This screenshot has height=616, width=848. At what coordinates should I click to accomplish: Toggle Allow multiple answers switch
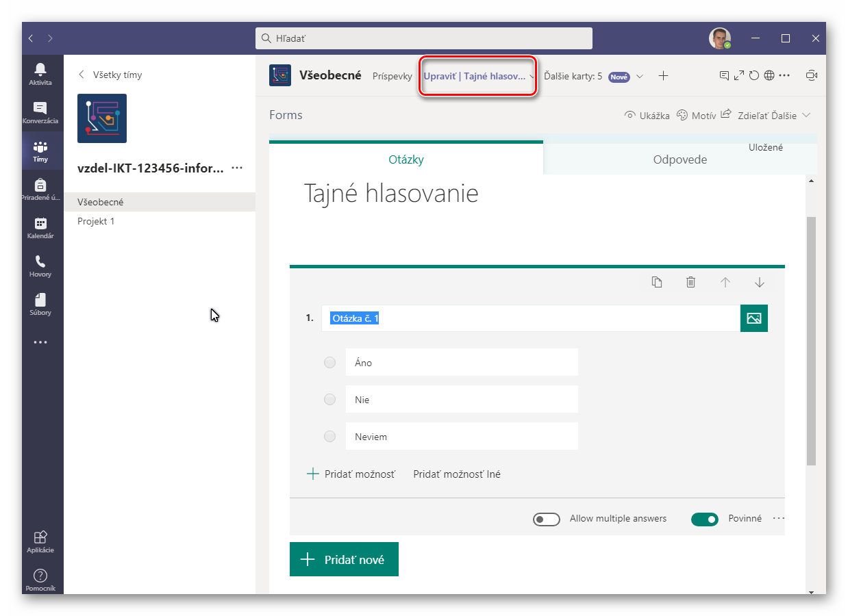coord(546,519)
